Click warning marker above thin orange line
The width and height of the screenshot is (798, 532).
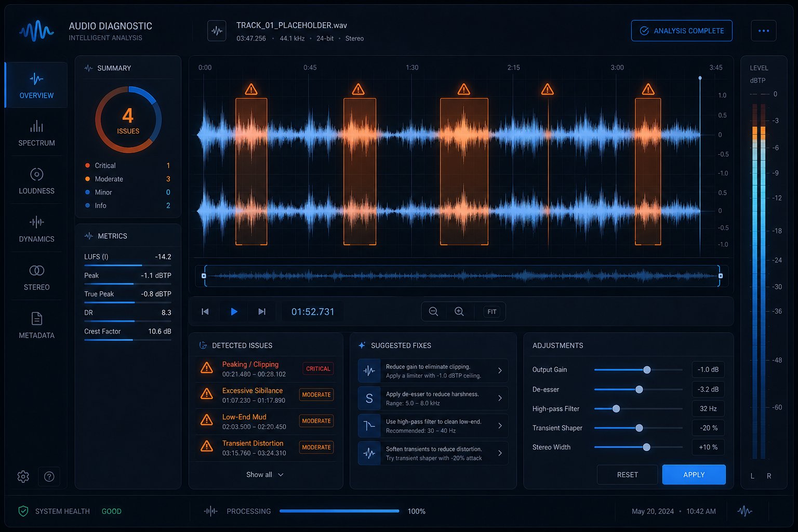[548, 89]
